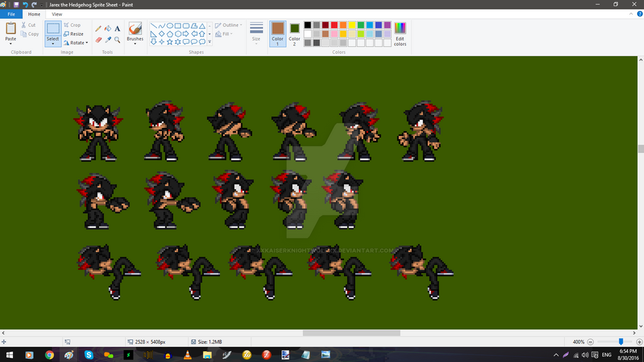Screen dimensions: 644x362
Task: Open the shape Outline dropdown
Action: click(228, 25)
